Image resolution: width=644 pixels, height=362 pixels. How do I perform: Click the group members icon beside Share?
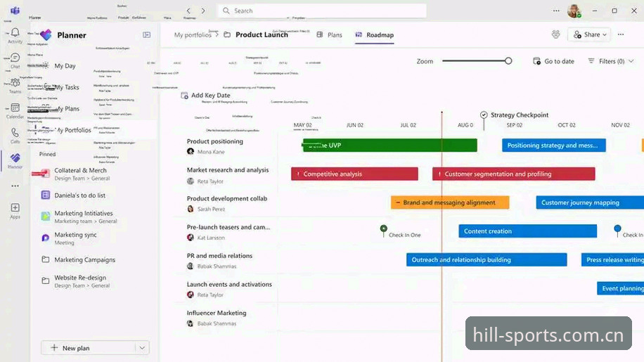(555, 34)
